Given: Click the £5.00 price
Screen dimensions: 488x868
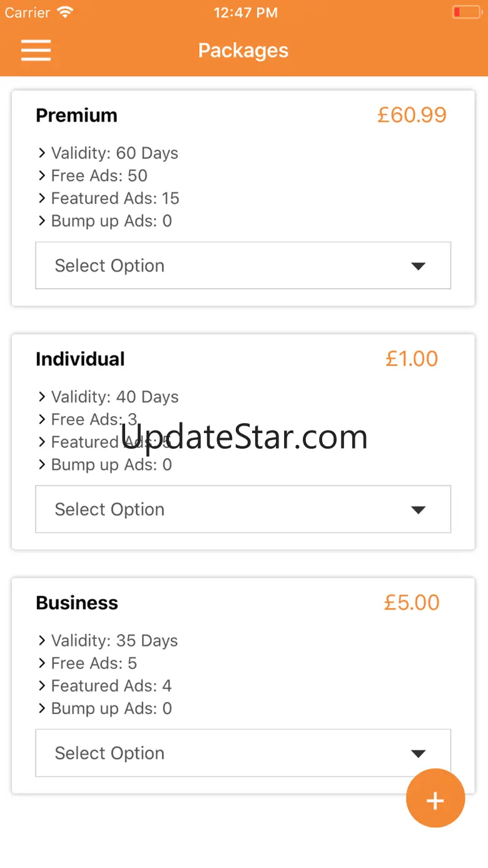Looking at the screenshot, I should 412,603.
